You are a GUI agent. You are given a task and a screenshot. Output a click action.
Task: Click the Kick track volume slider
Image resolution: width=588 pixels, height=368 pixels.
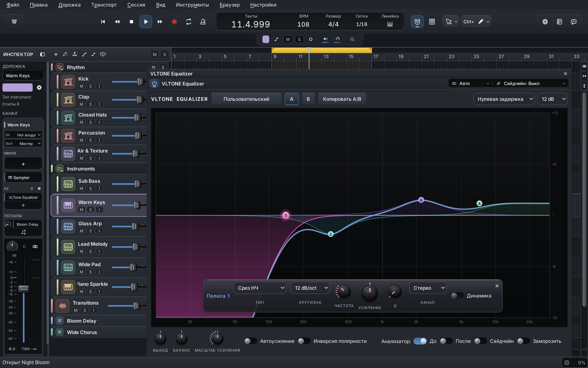(129, 82)
